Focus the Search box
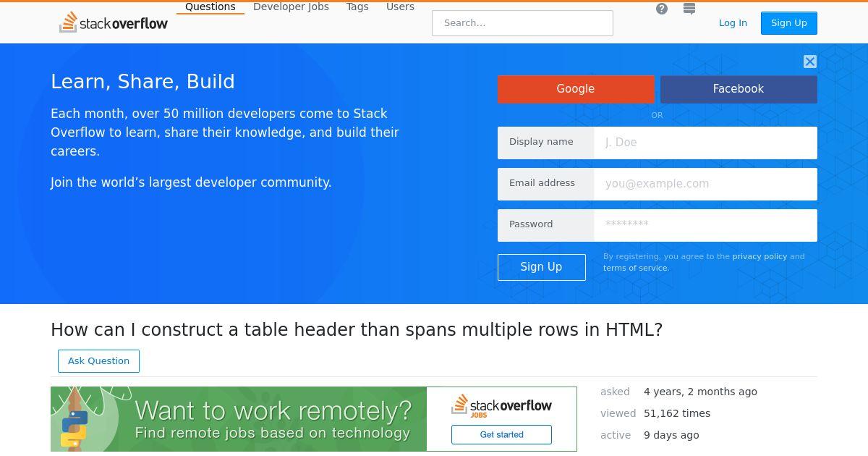The width and height of the screenshot is (868, 456). click(x=522, y=23)
